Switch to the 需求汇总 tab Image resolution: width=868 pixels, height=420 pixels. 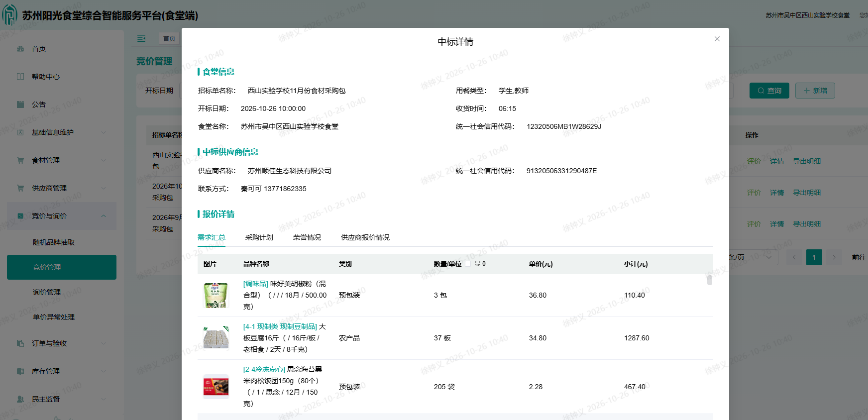point(212,237)
